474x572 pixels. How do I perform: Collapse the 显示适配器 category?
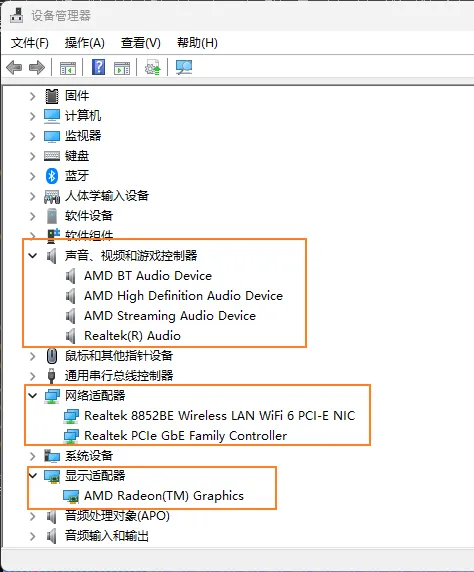pyautogui.click(x=33, y=475)
